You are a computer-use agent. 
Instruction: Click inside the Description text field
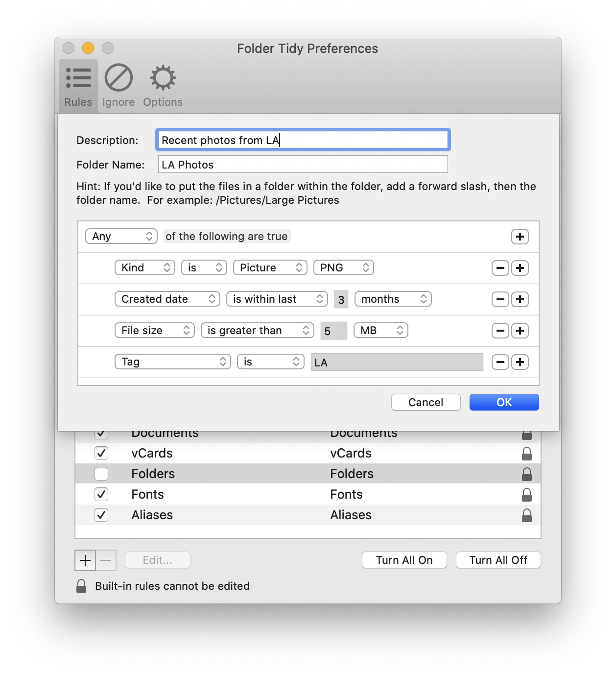tap(303, 140)
